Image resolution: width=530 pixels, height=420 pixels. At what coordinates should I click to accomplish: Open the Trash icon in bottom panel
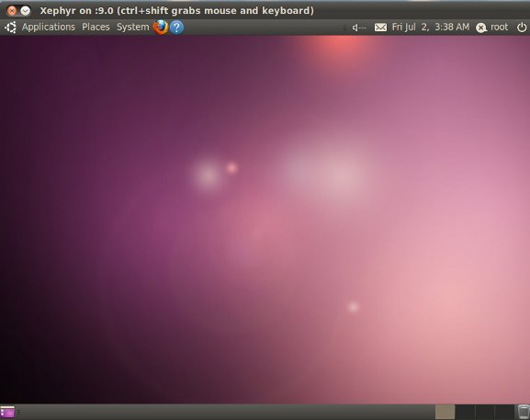point(524,412)
